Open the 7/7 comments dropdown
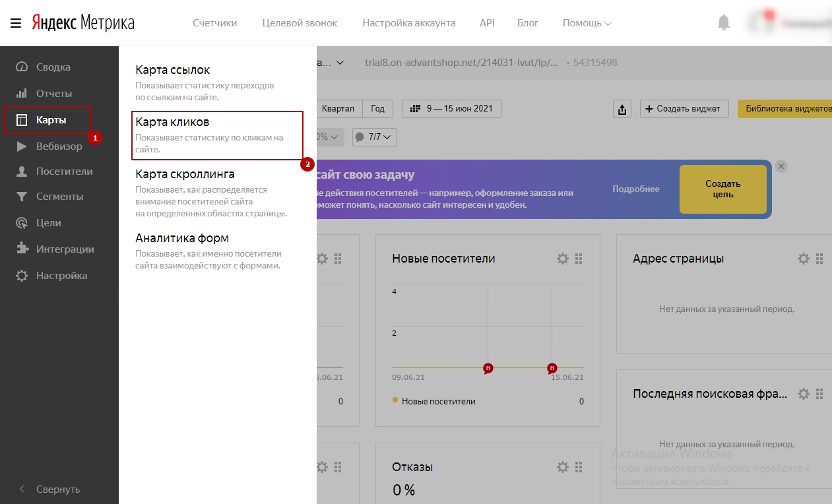 pos(374,137)
